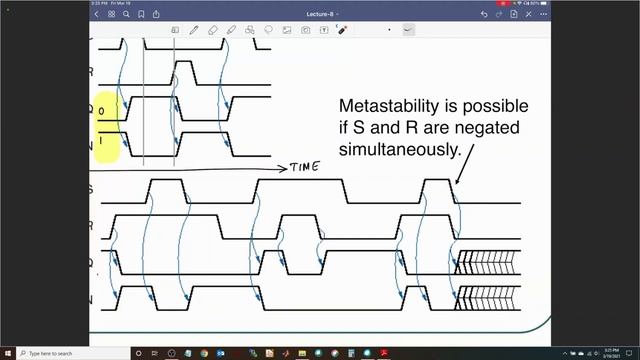Open Cortana from the taskbar circle
This screenshot has height=360, width=640.
138,353
